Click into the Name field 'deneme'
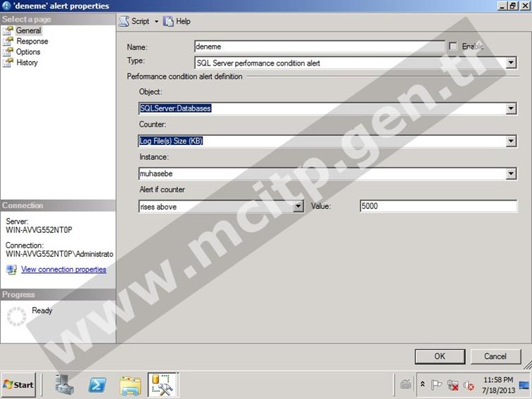 pyautogui.click(x=319, y=46)
